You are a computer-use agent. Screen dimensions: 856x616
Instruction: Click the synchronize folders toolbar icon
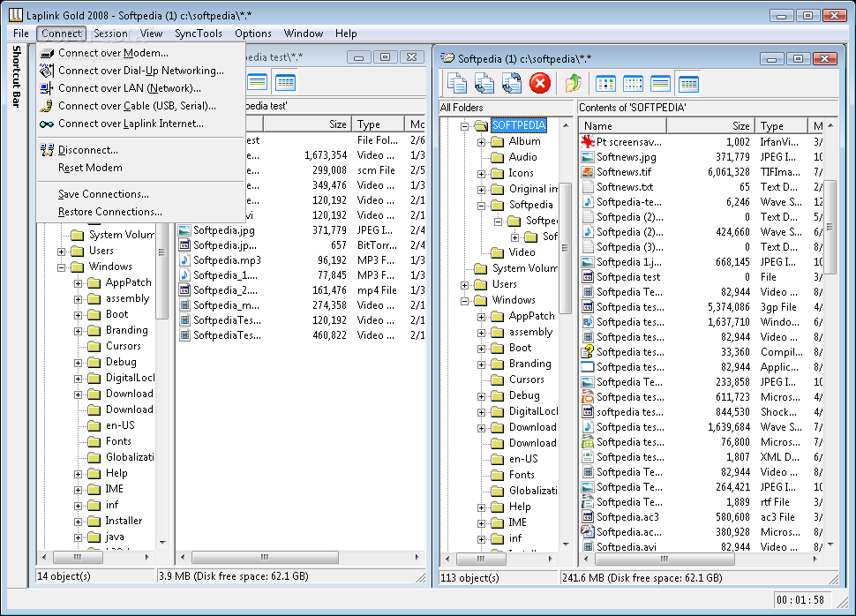[512, 84]
